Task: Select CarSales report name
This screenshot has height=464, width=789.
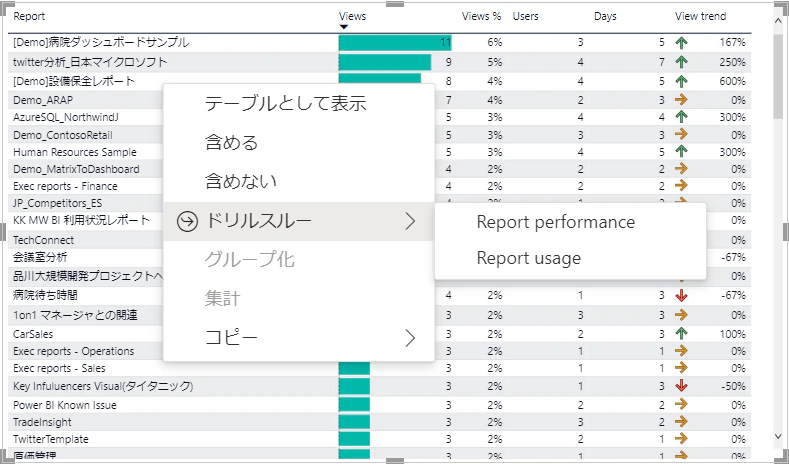Action: click(x=33, y=334)
